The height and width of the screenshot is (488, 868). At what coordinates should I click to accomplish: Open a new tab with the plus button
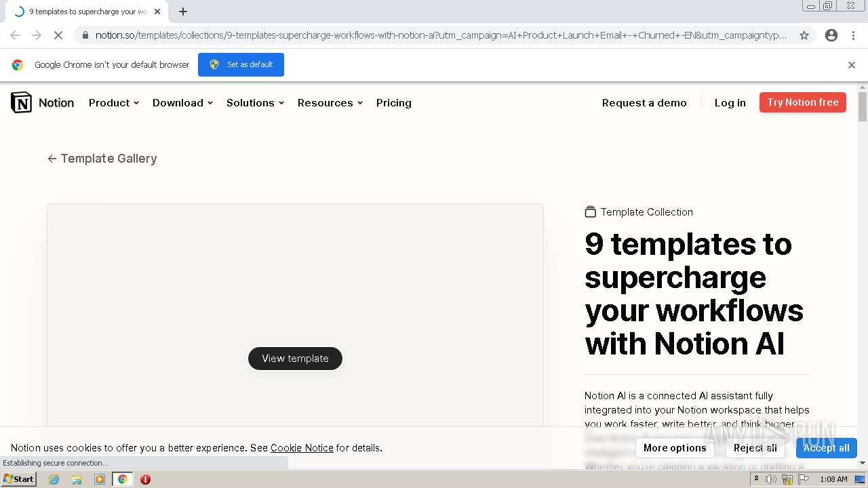[183, 12]
